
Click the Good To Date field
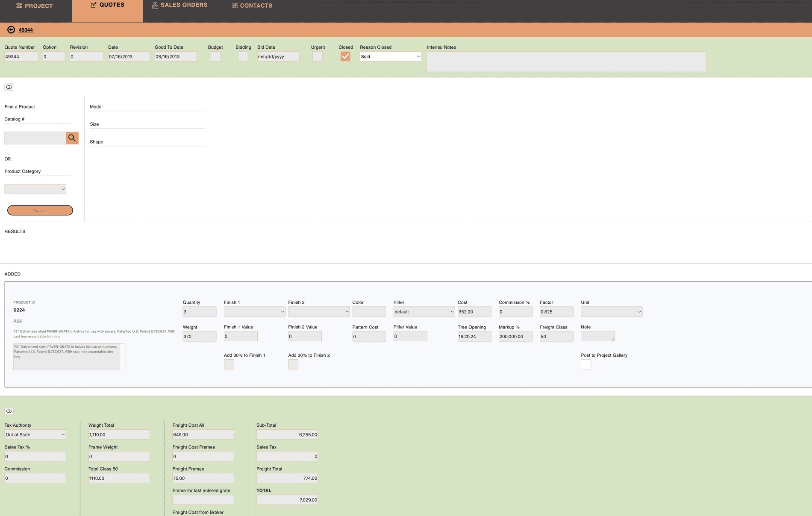(x=176, y=56)
